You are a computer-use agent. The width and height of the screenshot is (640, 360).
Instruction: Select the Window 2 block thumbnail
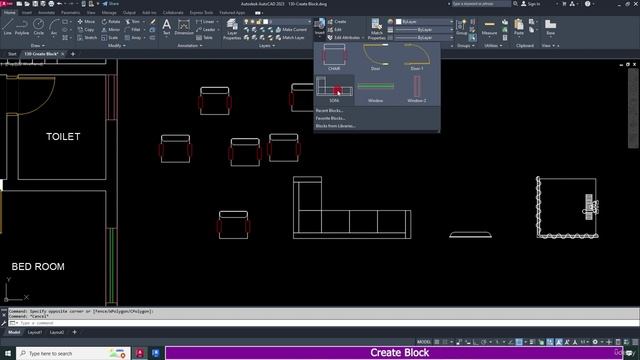tap(417, 89)
